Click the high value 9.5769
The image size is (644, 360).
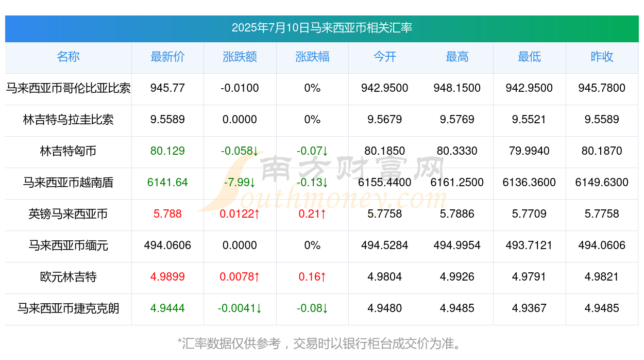[x=457, y=120]
